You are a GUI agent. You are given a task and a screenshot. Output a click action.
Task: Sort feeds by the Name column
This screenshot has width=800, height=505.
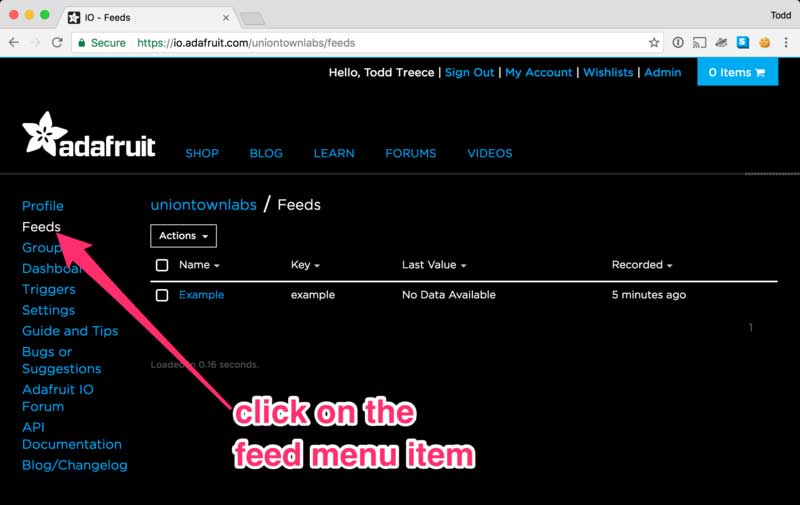[198, 265]
